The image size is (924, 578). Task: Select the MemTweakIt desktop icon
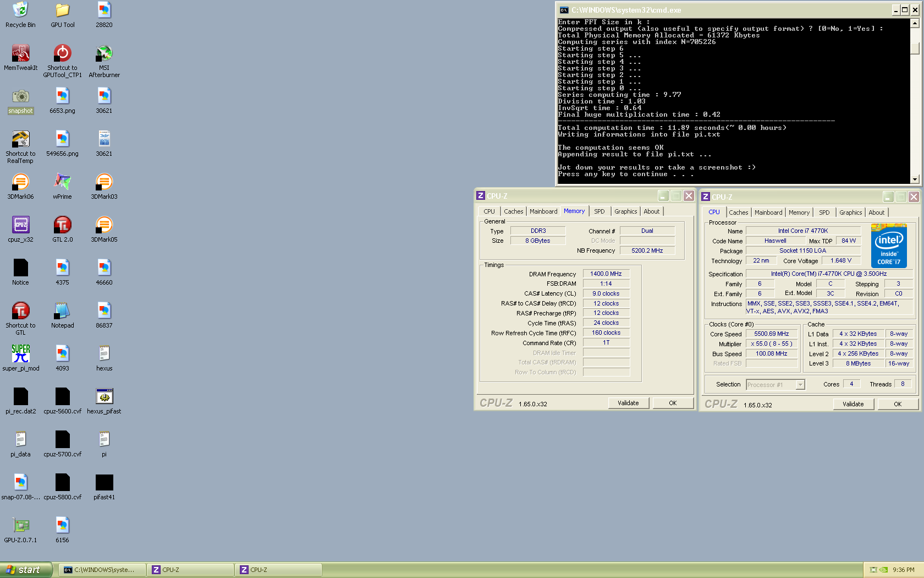[x=20, y=58]
